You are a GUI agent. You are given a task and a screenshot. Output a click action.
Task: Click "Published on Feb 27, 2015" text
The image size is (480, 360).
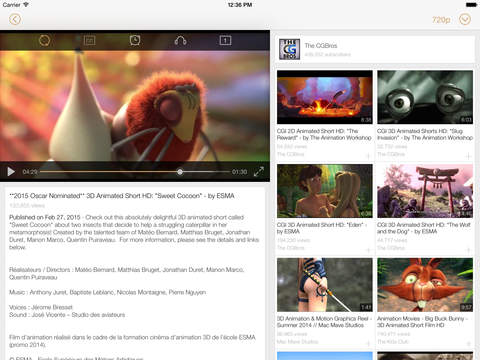coord(45,217)
